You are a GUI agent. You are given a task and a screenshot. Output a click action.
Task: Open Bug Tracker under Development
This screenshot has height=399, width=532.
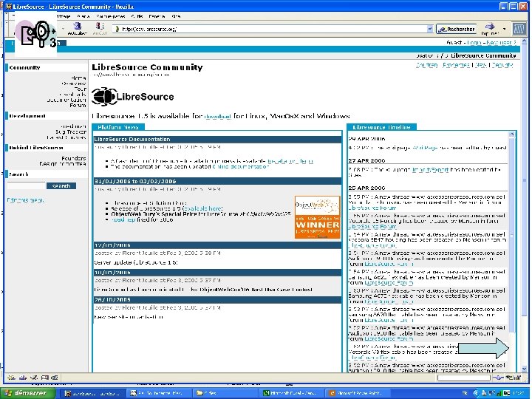(71, 132)
